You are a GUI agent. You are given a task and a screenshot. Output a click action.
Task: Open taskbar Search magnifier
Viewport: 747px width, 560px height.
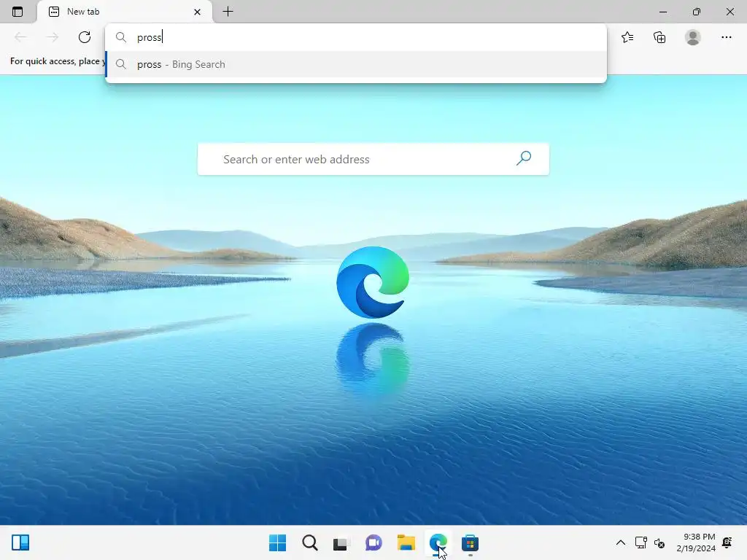coord(310,542)
